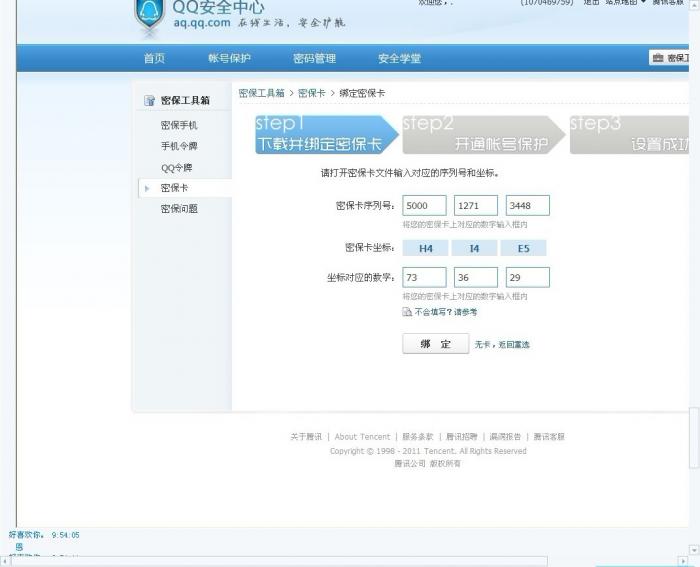Click the 密保工具箱 sidebar heading

185,100
